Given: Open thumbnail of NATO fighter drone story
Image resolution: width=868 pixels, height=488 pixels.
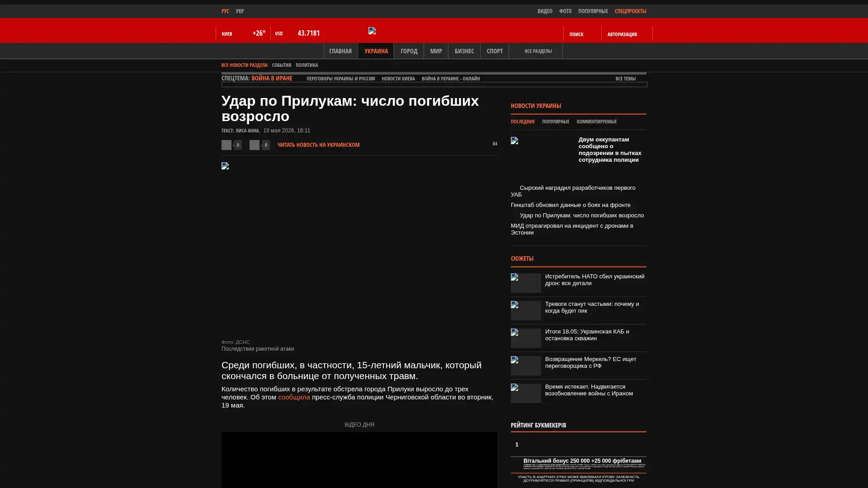Looking at the screenshot, I should click(x=526, y=283).
